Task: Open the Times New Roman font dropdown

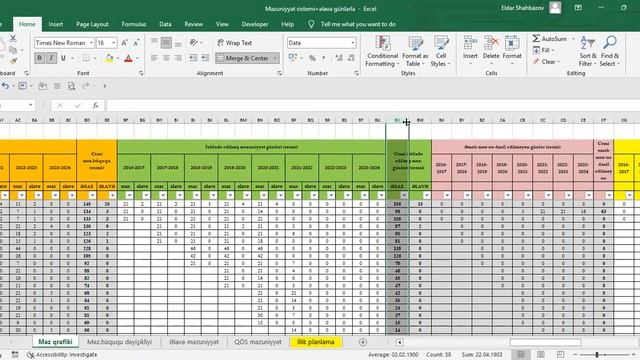Action: click(x=91, y=43)
